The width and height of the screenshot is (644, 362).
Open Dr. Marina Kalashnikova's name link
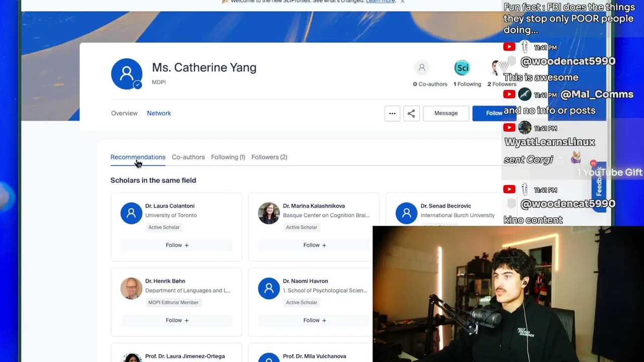(x=314, y=206)
